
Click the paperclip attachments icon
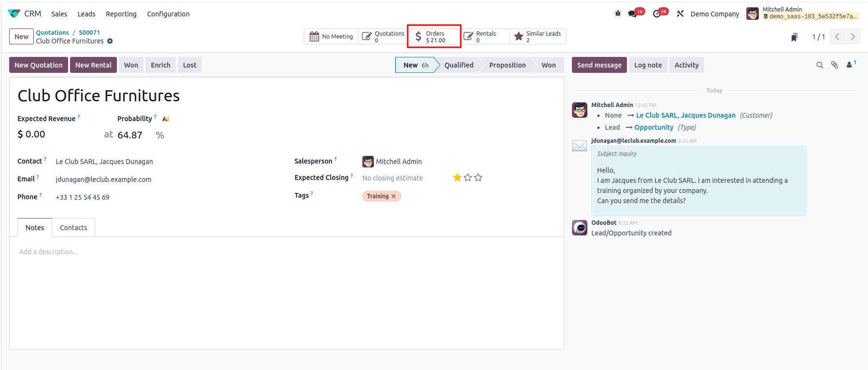[x=835, y=65]
